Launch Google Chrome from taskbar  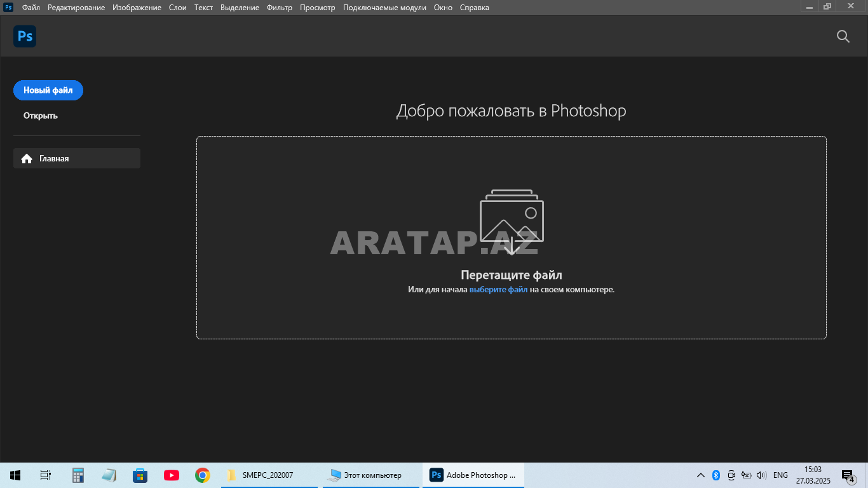(203, 475)
